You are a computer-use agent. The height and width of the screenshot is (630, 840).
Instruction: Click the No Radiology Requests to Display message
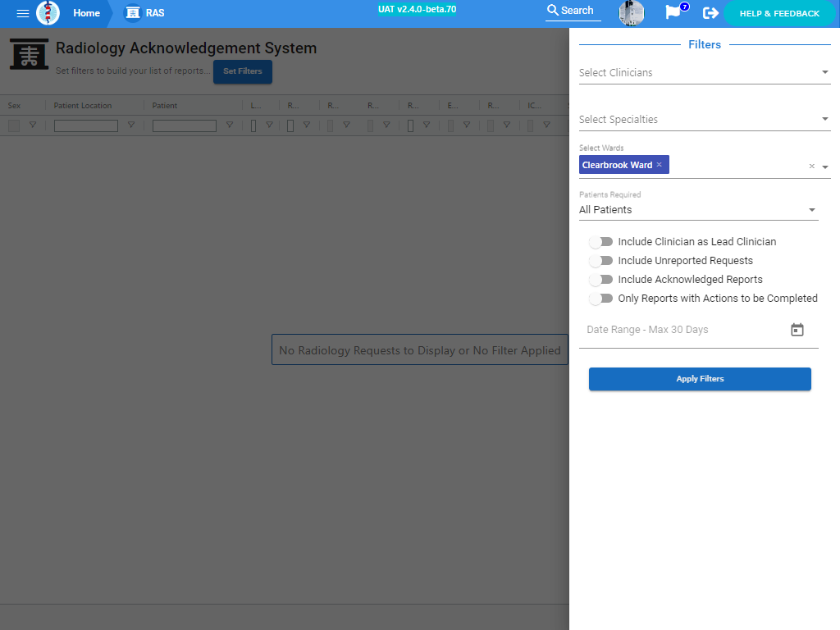[x=419, y=350]
